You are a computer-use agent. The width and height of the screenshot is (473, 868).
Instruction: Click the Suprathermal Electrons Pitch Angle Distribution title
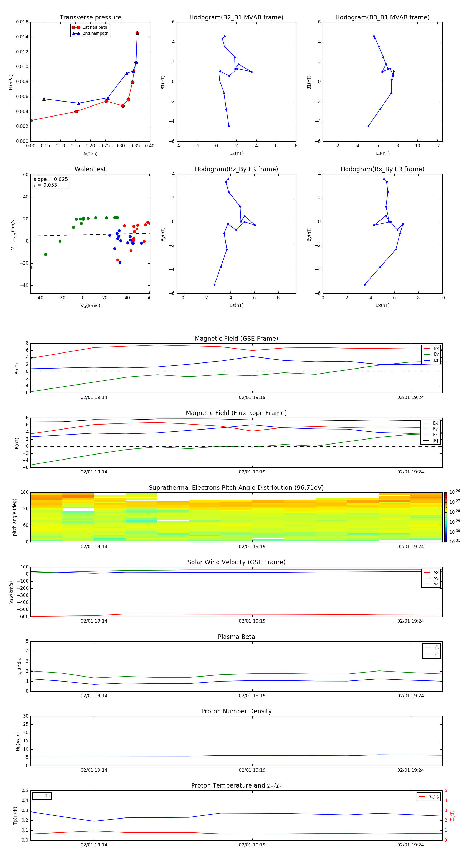coord(236,488)
